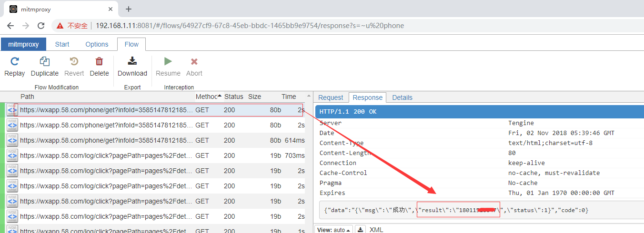This screenshot has width=644, height=233.
Task: Go back with the browser back arrow
Action: coord(10,26)
